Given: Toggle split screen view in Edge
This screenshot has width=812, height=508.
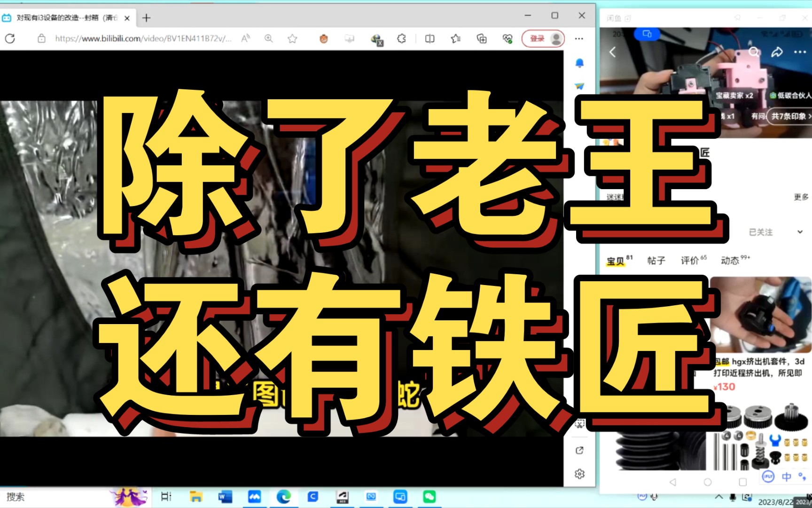Looking at the screenshot, I should [429, 39].
